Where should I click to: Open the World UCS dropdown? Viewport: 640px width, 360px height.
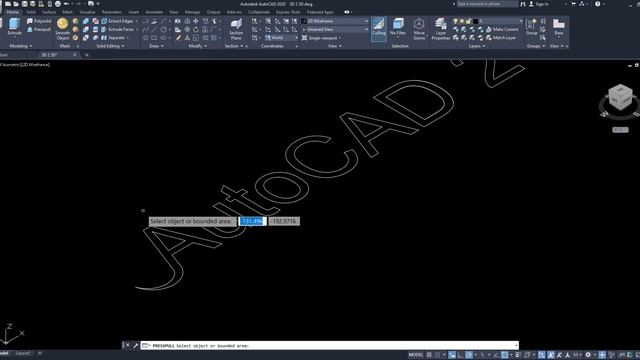click(281, 38)
